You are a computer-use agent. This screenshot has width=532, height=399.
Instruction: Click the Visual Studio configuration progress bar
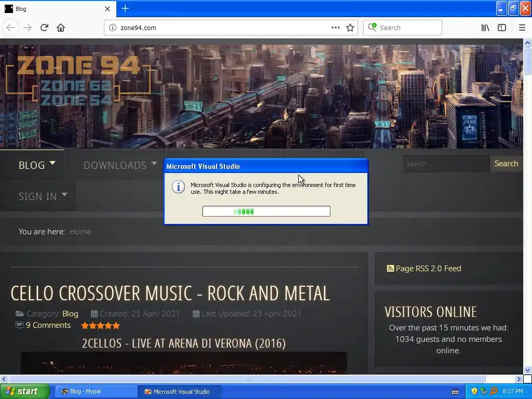pyautogui.click(x=266, y=211)
